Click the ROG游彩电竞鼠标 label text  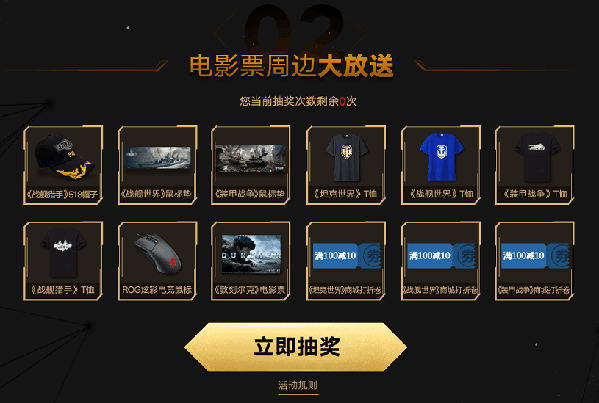pos(157,290)
